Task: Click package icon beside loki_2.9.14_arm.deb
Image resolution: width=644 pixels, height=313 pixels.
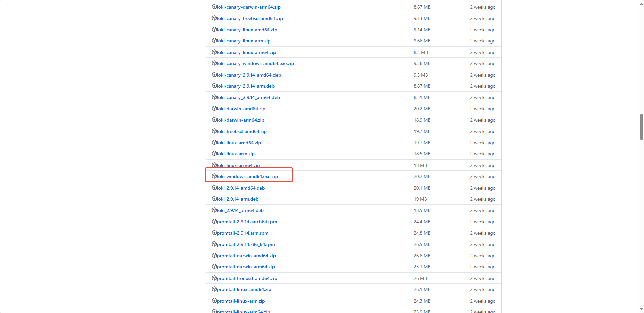Action: (214, 199)
